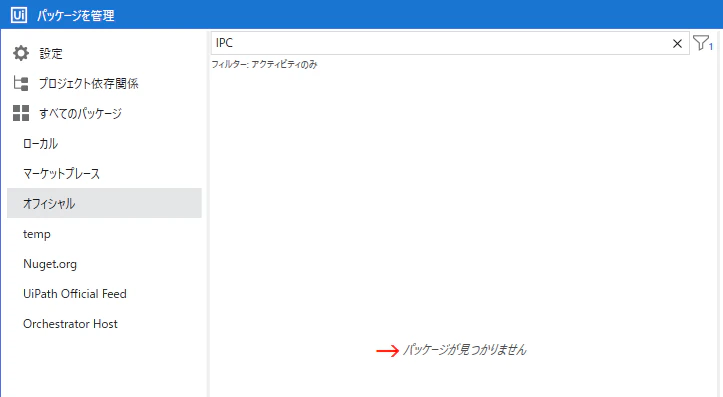
Task: Open the package filter funnel icon
Action: pyautogui.click(x=702, y=43)
